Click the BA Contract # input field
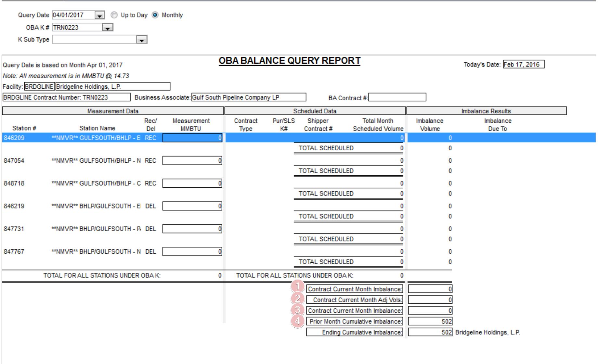This screenshot has height=364, width=598. pyautogui.click(x=397, y=97)
